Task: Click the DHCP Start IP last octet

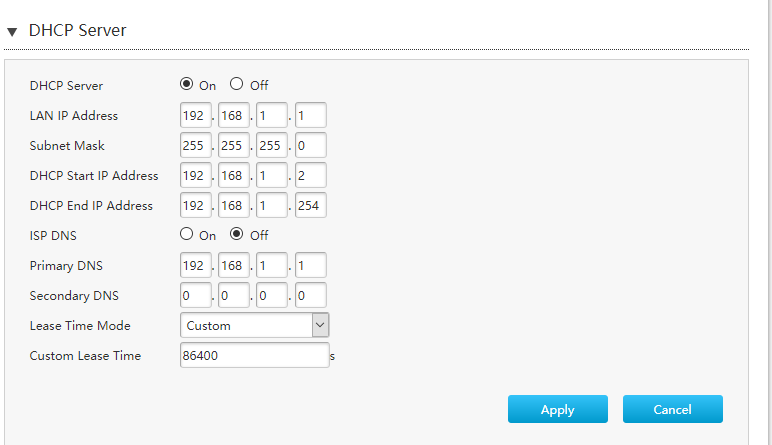Action: 310,175
